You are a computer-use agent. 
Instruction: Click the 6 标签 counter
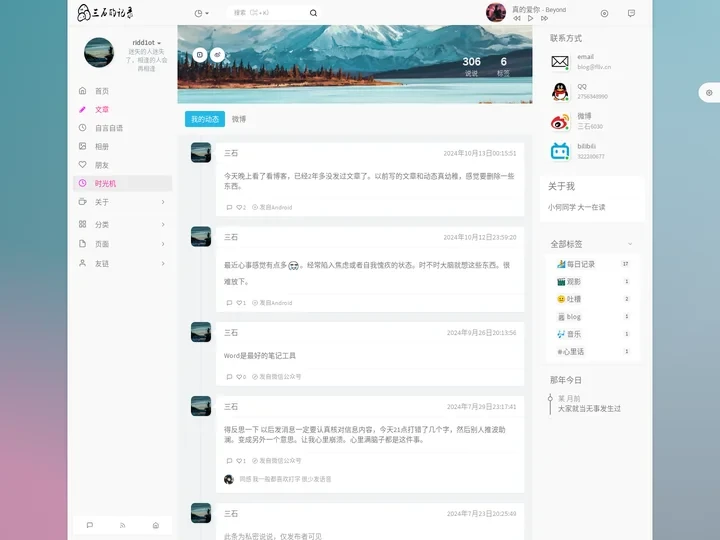(503, 66)
